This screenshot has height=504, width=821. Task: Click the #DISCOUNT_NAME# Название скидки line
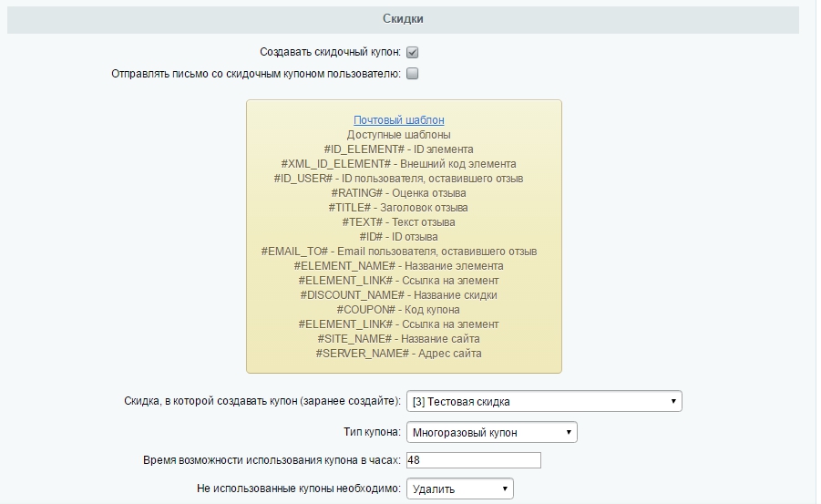coord(398,295)
